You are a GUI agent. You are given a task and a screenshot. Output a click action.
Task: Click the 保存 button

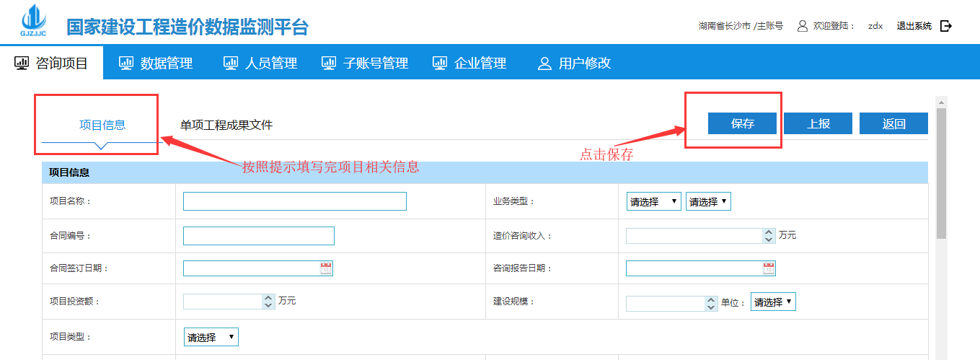[742, 123]
